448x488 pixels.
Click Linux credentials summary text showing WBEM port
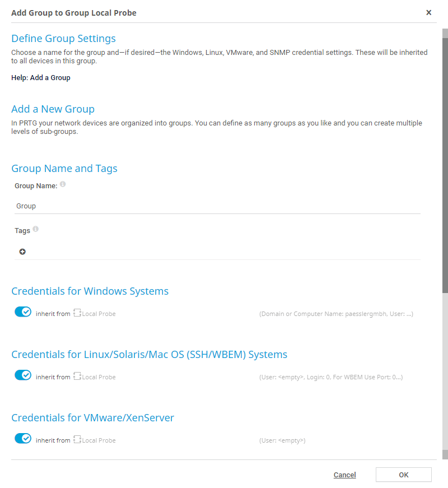click(331, 377)
